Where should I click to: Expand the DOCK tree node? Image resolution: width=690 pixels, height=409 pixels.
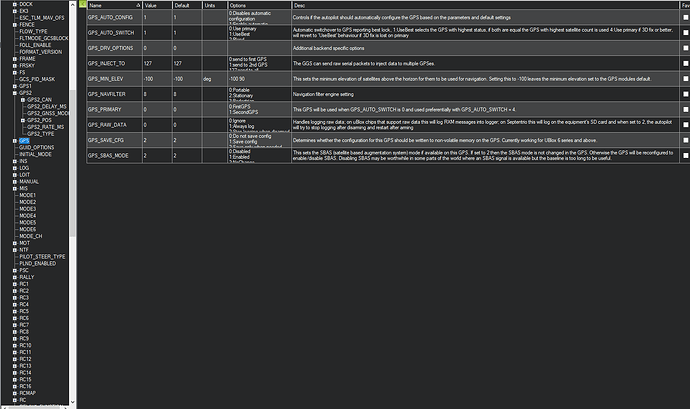point(15,4)
